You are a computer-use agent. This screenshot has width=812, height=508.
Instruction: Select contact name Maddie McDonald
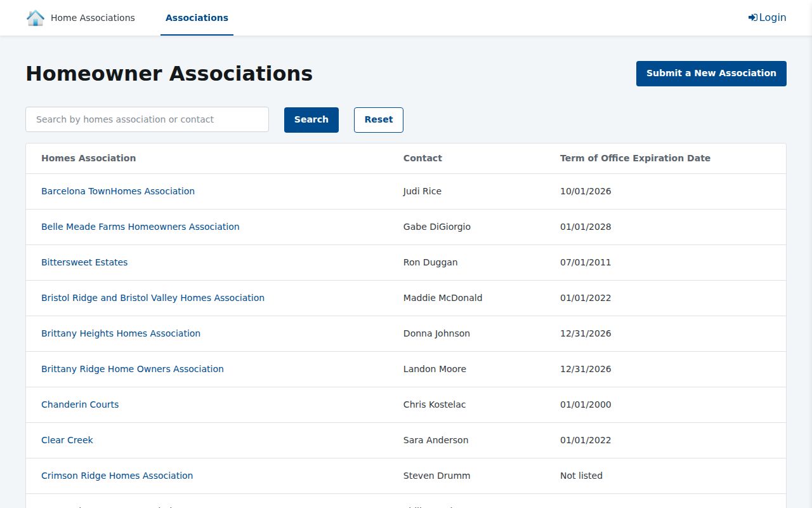click(x=443, y=298)
